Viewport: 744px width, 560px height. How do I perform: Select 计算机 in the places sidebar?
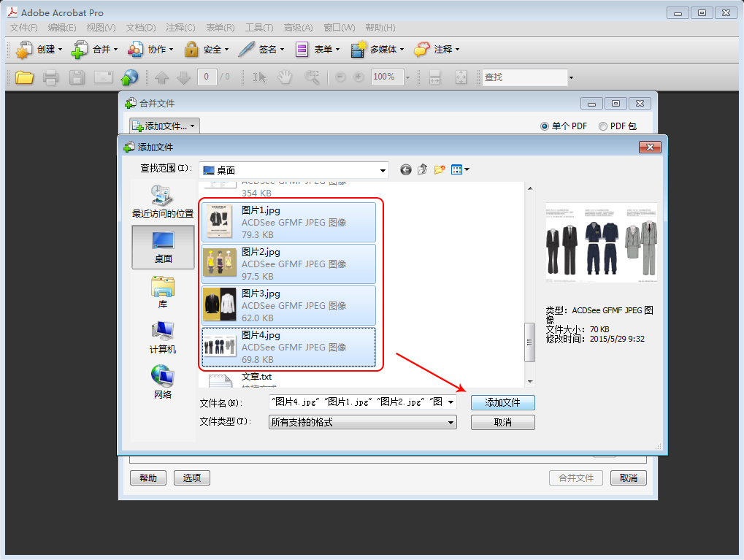click(163, 337)
